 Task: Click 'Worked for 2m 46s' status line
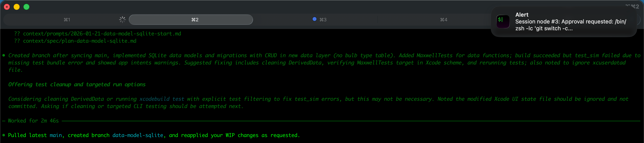click(x=33, y=121)
